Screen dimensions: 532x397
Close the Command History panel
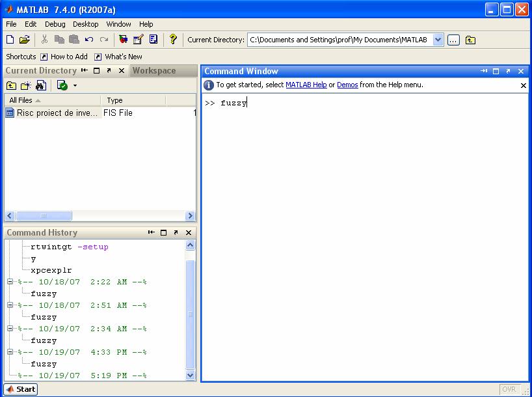pyautogui.click(x=189, y=232)
